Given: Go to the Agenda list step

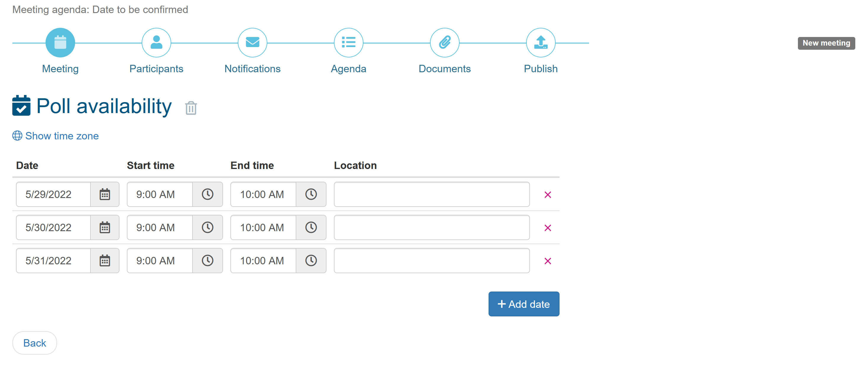Looking at the screenshot, I should pyautogui.click(x=348, y=43).
